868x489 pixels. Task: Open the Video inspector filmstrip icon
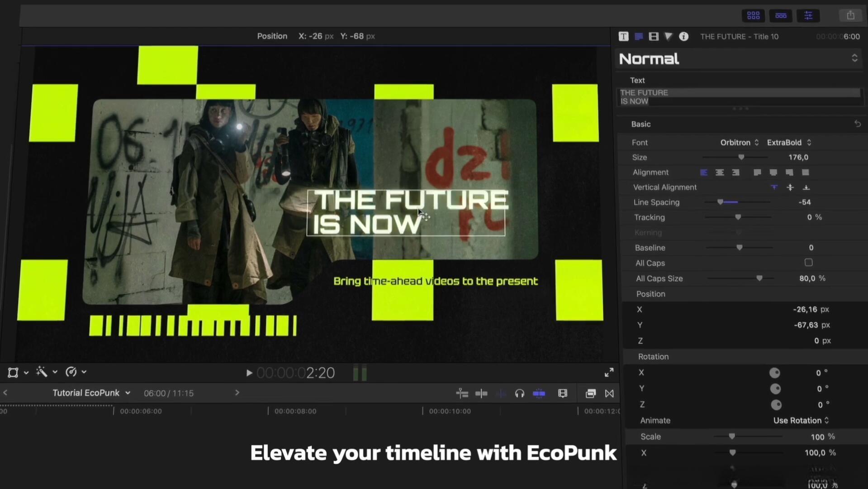[x=653, y=37]
